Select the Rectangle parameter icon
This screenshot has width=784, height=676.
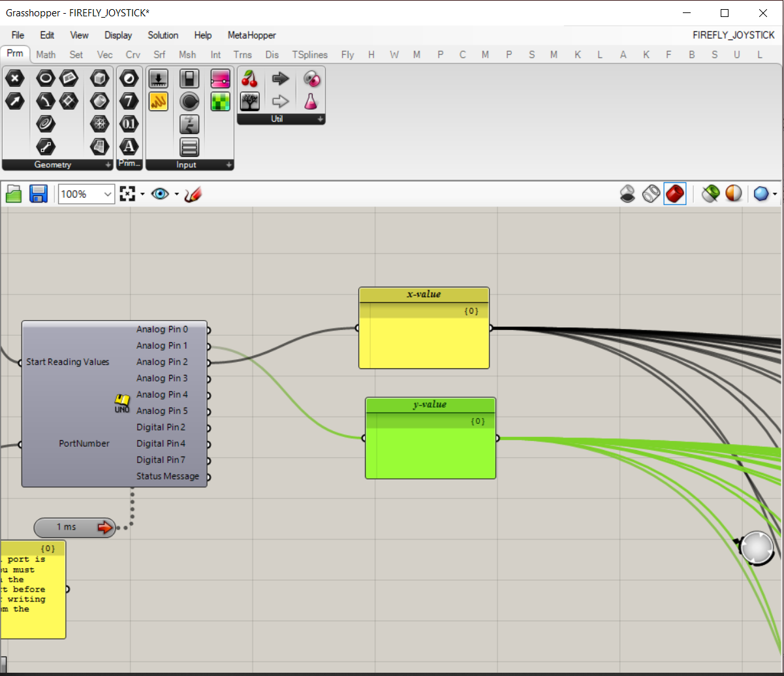(x=69, y=101)
